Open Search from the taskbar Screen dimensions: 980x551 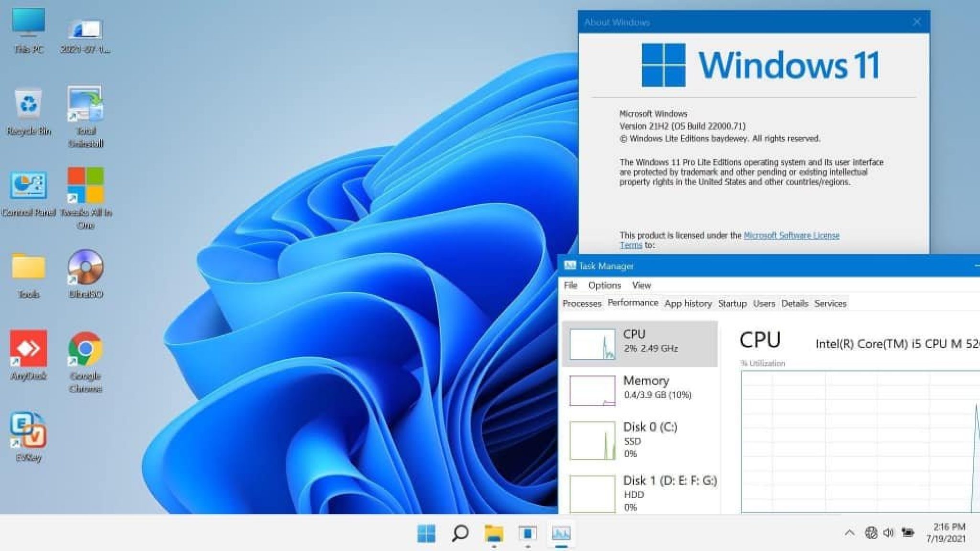tap(460, 533)
